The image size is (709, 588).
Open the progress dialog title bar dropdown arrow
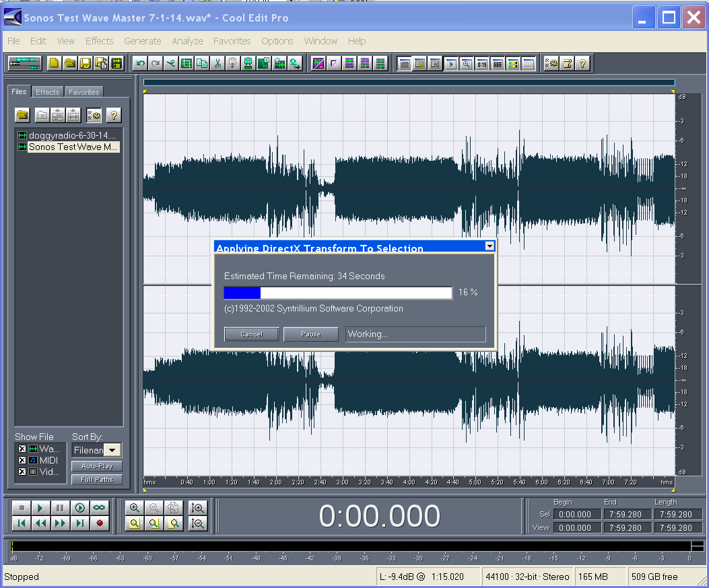[489, 246]
